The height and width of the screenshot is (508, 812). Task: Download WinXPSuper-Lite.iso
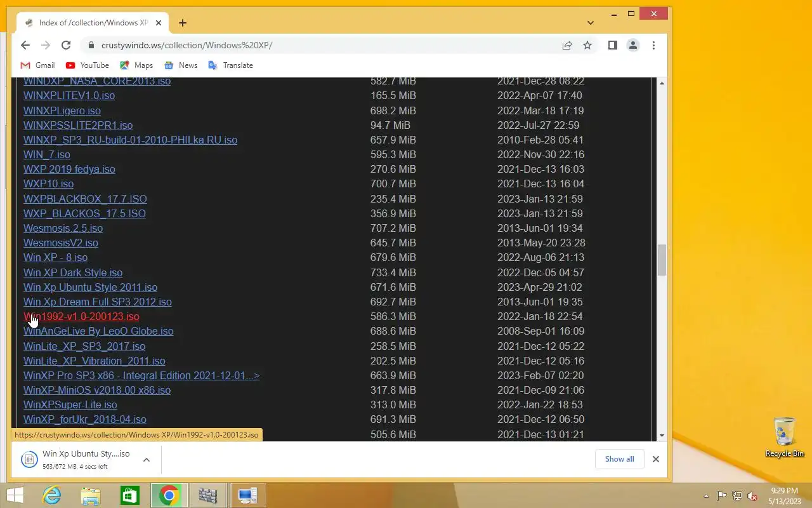pyautogui.click(x=70, y=404)
